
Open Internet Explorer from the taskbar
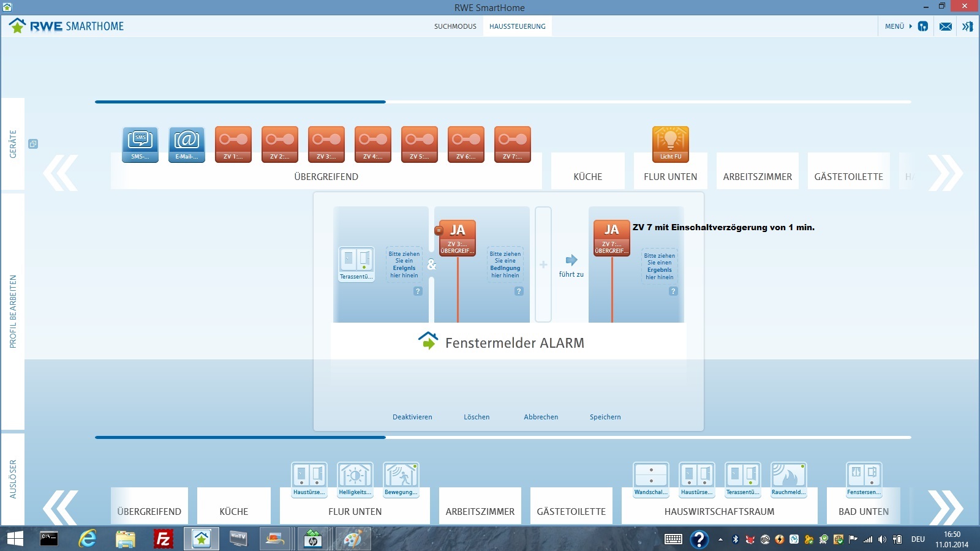tap(87, 539)
